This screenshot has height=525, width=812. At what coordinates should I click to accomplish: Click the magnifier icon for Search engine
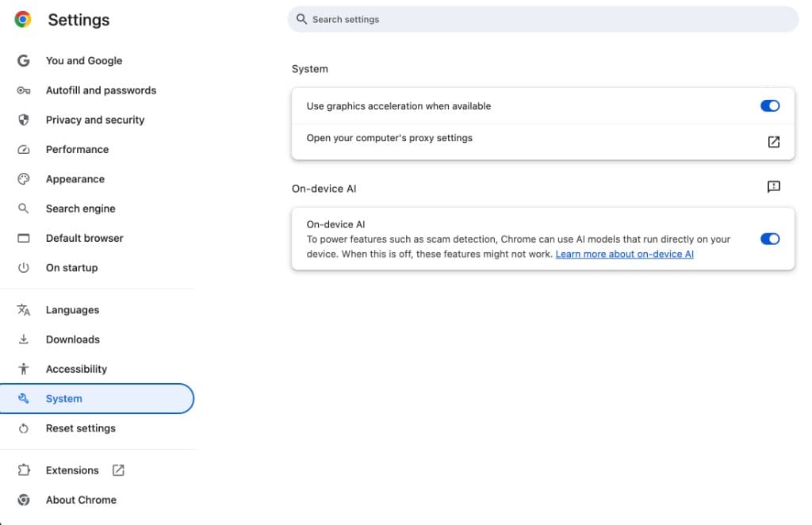tap(23, 209)
